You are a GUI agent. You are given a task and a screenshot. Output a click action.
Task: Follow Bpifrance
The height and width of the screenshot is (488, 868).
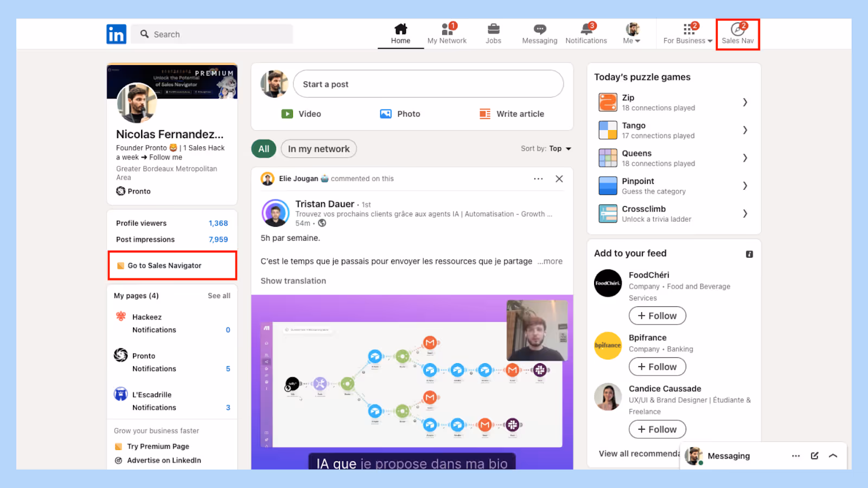(657, 367)
